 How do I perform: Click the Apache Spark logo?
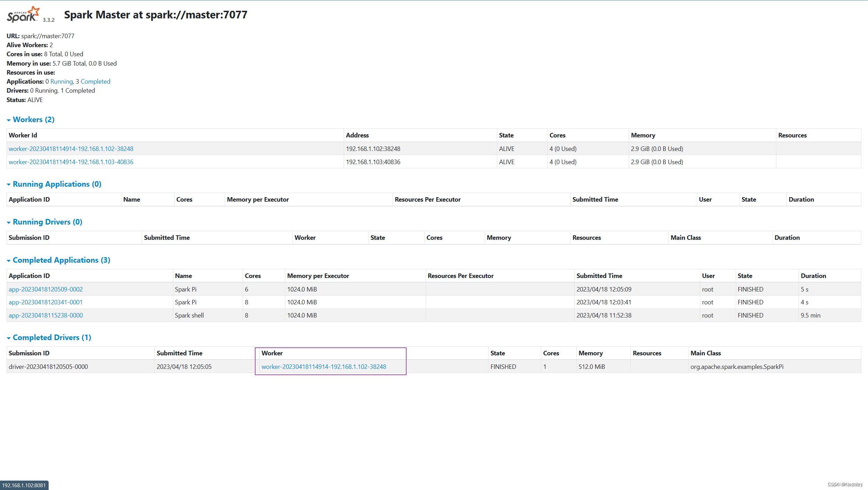click(x=23, y=14)
